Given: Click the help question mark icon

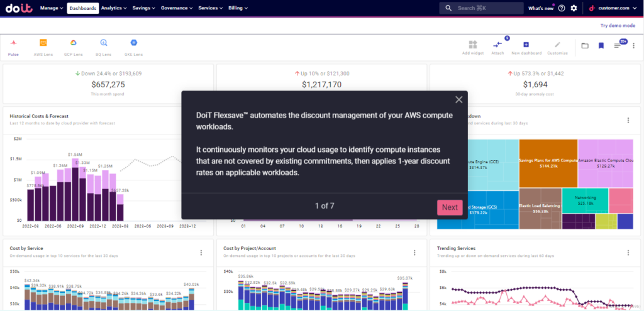Looking at the screenshot, I should (562, 8).
